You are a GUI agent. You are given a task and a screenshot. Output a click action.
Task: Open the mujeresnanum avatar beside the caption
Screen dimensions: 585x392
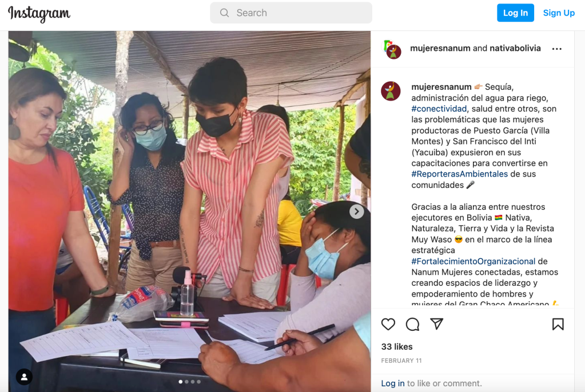pos(391,91)
